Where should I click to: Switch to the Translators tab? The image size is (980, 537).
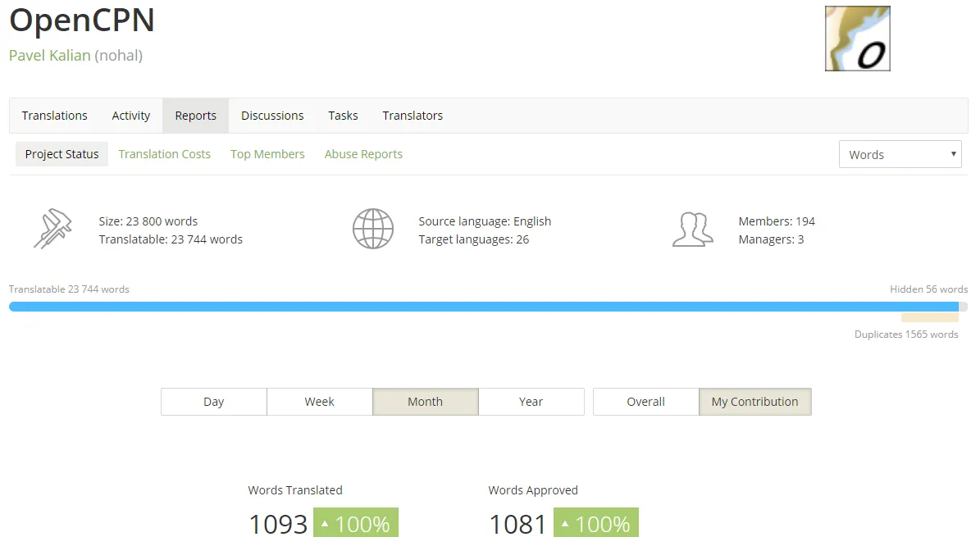[x=413, y=116]
